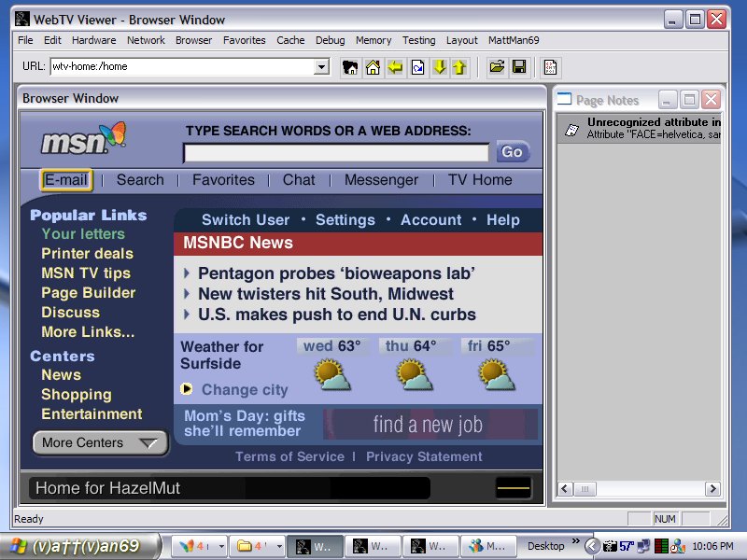Click the Page Notes horizontal scrollbar thumb
Screen dimensions: 747x560
585,489
